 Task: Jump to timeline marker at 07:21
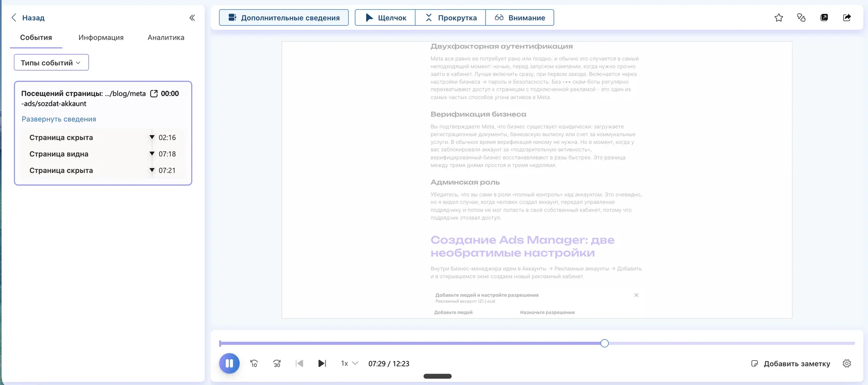pyautogui.click(x=152, y=170)
